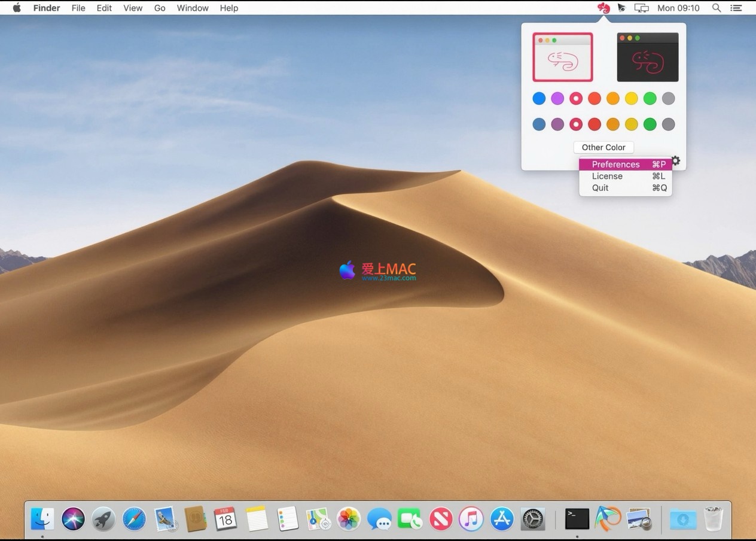The image size is (756, 541).
Task: Open System Preferences from the Dock
Action: (532, 519)
